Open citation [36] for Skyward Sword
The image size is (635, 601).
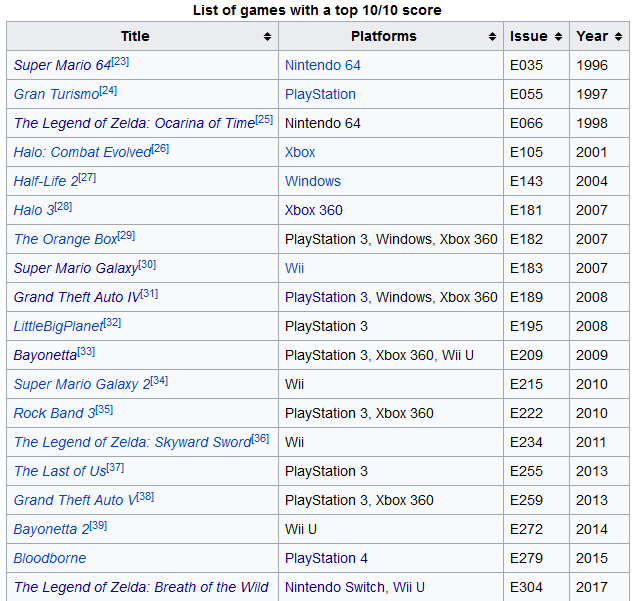click(260, 439)
